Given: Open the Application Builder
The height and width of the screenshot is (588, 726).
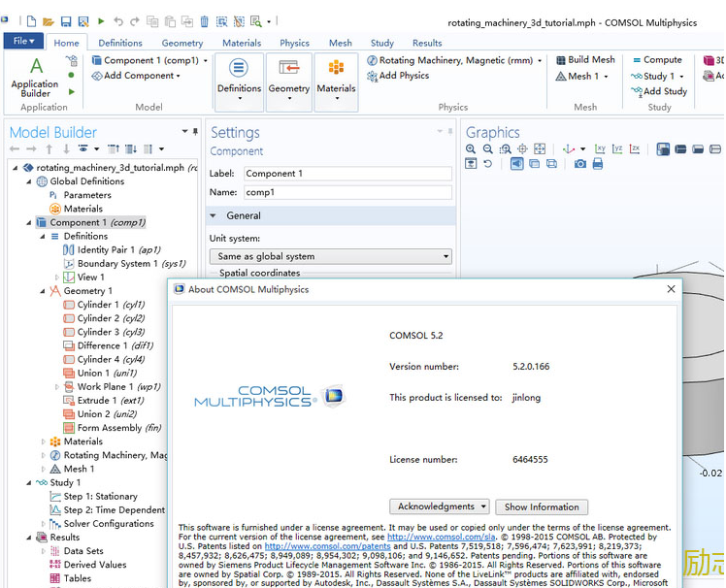Looking at the screenshot, I should tap(35, 78).
